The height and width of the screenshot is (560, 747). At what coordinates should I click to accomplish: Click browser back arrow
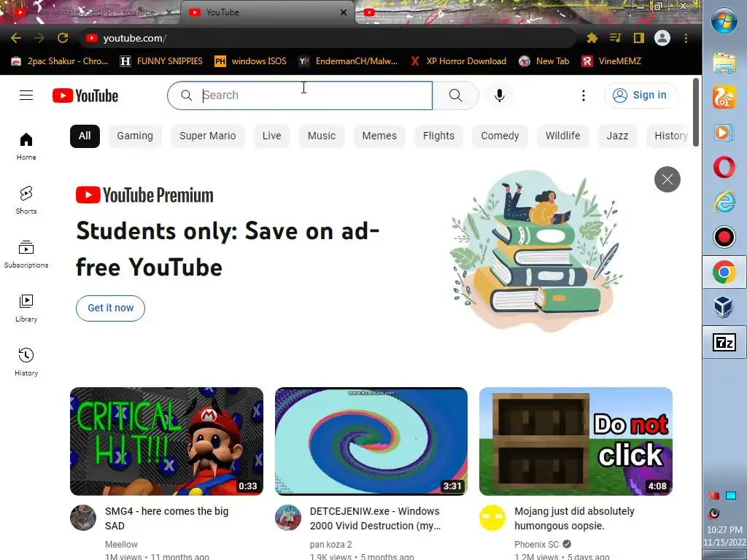16,38
